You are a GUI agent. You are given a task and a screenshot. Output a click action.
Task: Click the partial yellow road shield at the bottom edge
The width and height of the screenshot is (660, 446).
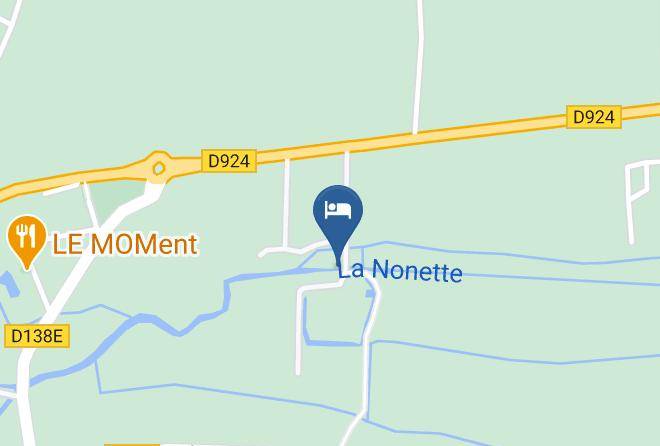coord(132,444)
